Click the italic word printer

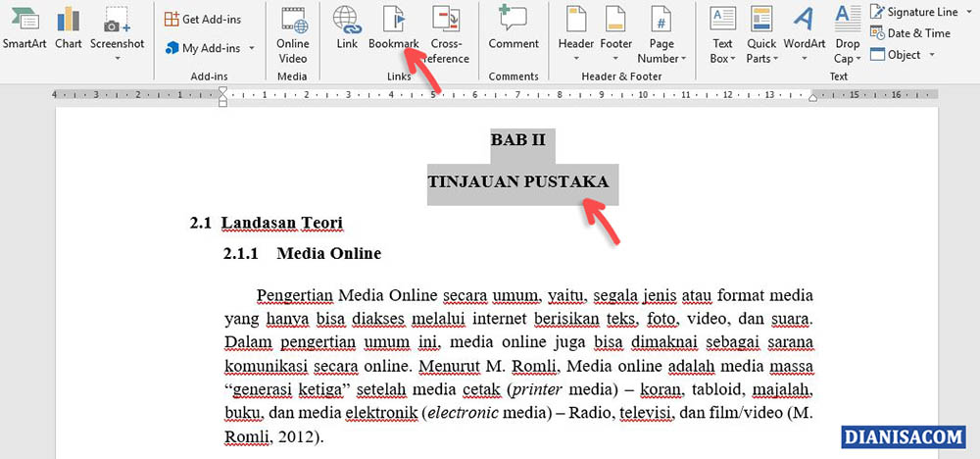537,389
